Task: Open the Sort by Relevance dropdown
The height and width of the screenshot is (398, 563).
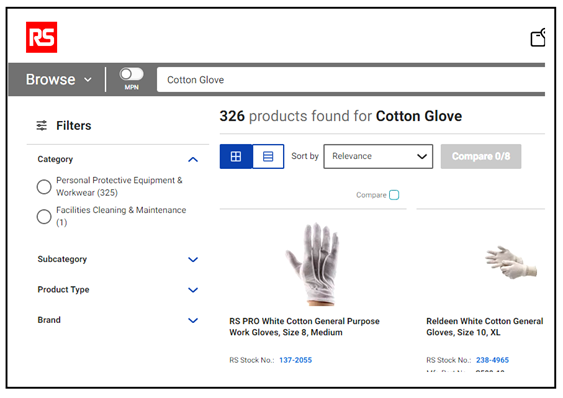Action: [x=378, y=157]
